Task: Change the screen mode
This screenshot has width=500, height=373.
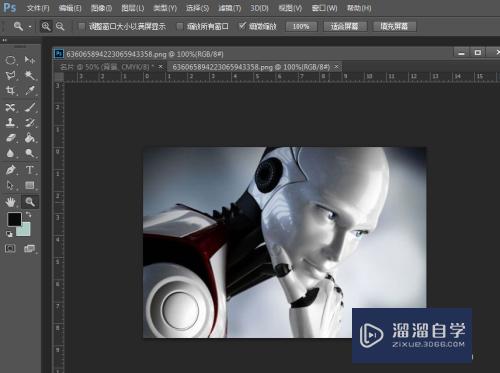Action: point(29,248)
